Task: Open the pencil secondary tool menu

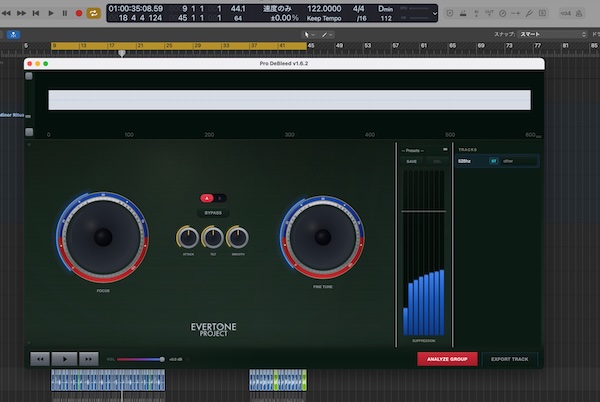Action: click(326, 34)
